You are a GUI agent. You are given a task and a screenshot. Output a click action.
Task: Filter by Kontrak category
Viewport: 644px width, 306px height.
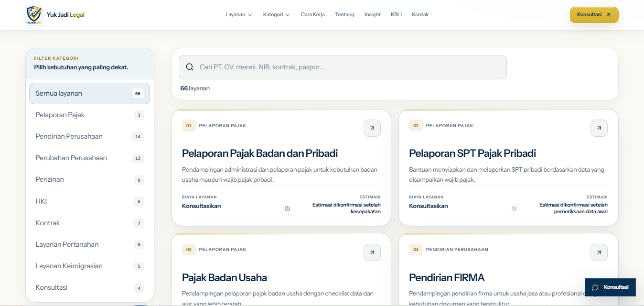click(x=89, y=223)
